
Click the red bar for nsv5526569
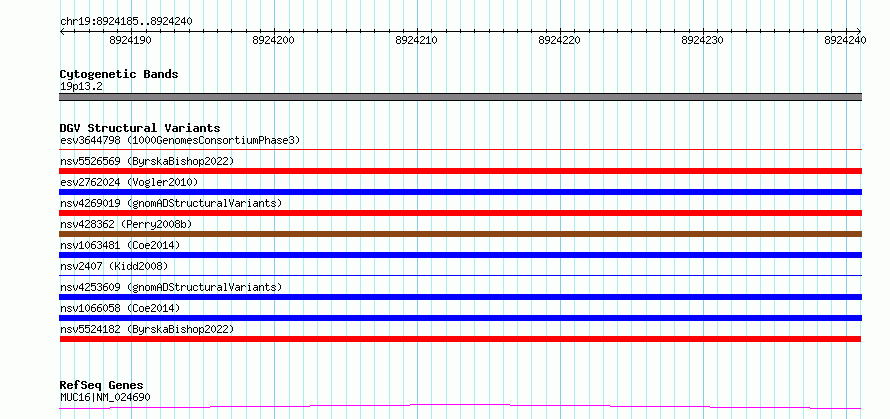point(460,171)
